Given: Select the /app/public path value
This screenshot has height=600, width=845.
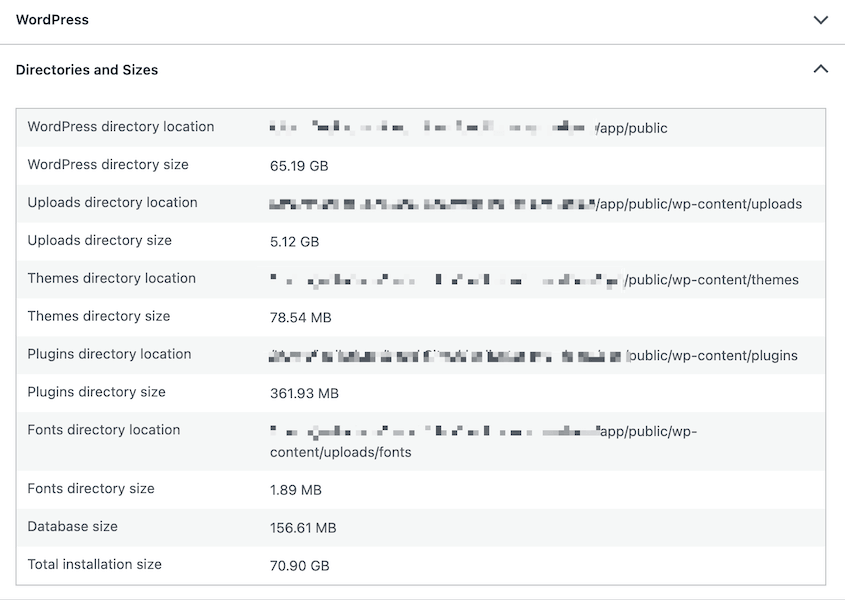Looking at the screenshot, I should point(632,128).
